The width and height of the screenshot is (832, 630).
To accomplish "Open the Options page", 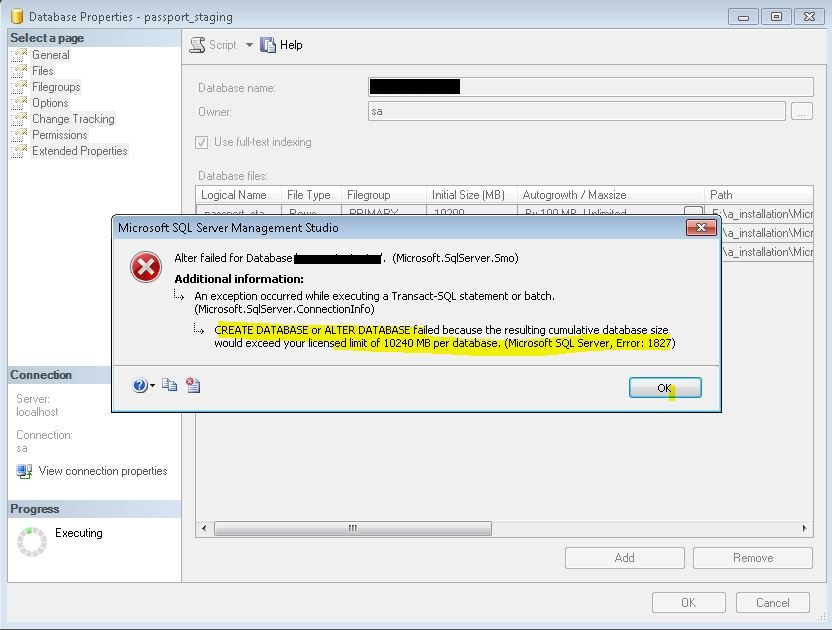I will tap(50, 102).
